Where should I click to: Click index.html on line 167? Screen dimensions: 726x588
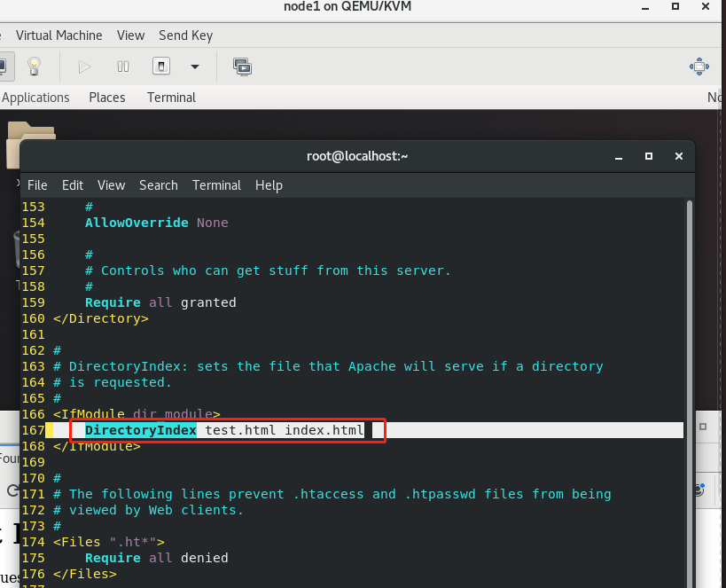324,430
